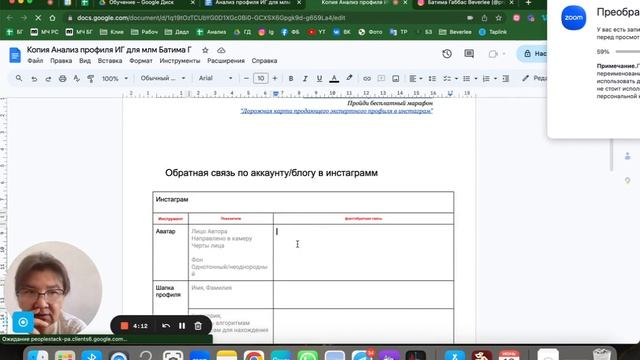Click the Zoom extension logo

573,18
